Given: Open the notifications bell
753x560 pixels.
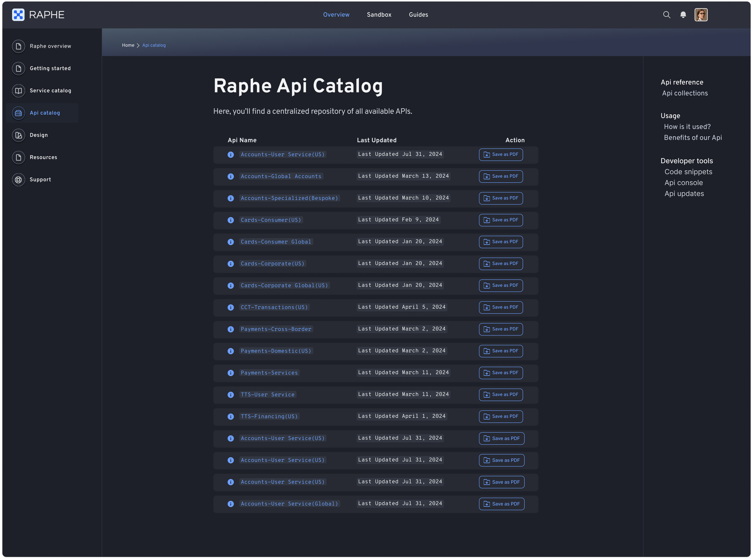Looking at the screenshot, I should (683, 14).
